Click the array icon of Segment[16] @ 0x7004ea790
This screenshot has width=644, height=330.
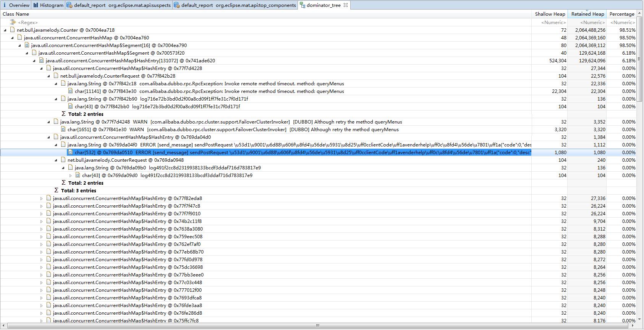pos(27,45)
